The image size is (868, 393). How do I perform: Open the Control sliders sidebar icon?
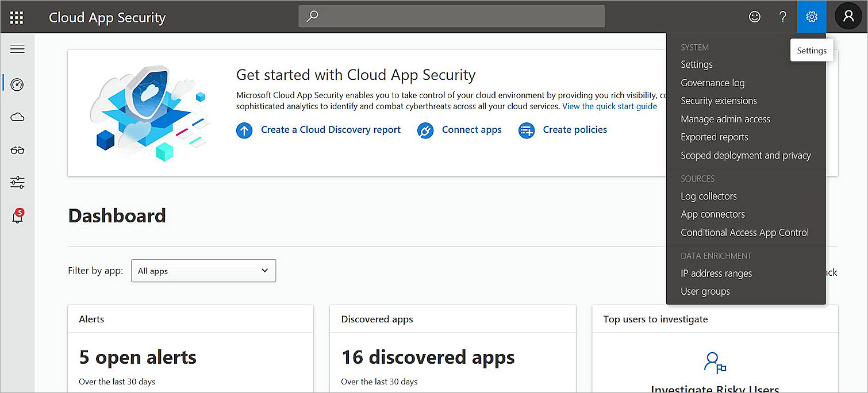tap(17, 183)
